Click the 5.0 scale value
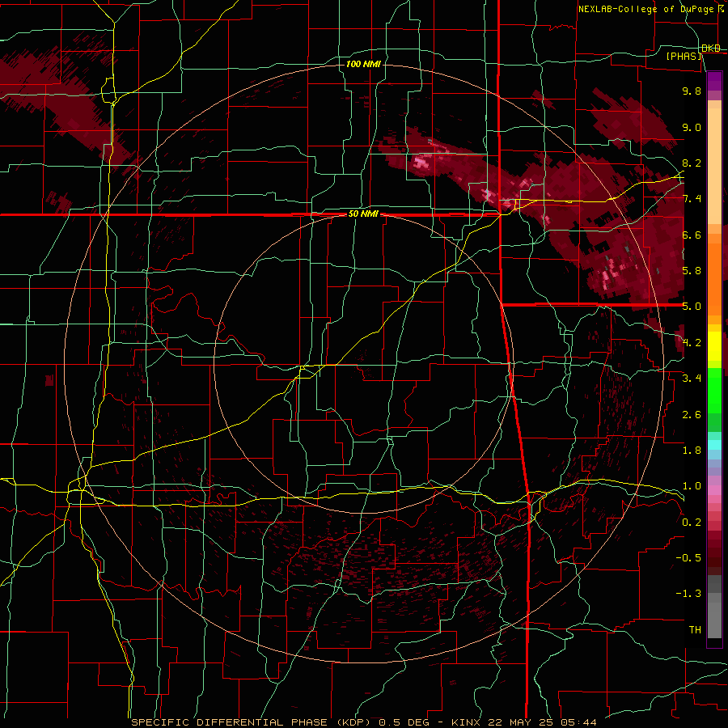 pos(692,307)
